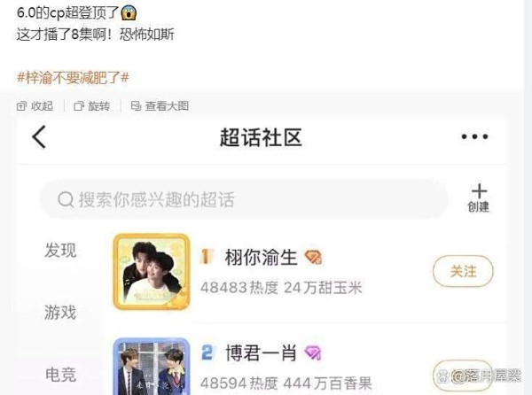Select the 电竞 sidebar tab
The width and height of the screenshot is (532, 395).
(60, 375)
